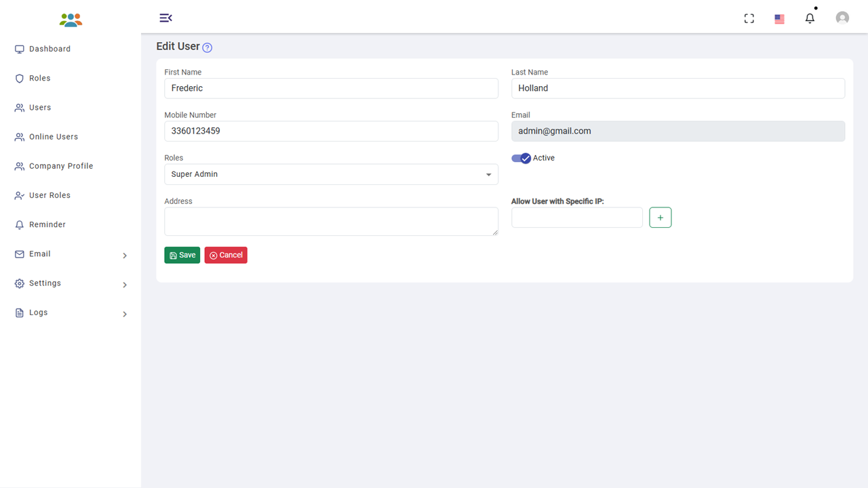Screen dimensions: 868x488
Task: Expand the Email submenu in the sidebar
Action: 71,254
